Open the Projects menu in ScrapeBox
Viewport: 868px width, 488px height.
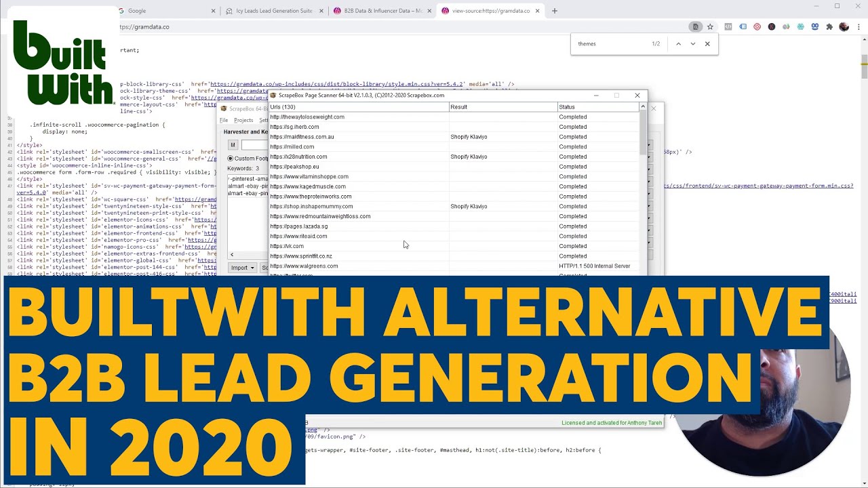tap(243, 121)
